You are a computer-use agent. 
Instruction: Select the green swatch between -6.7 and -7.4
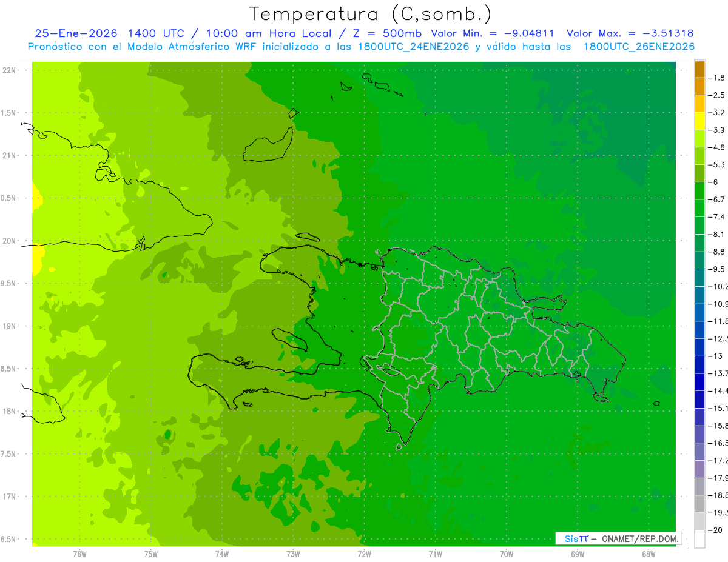click(699, 209)
